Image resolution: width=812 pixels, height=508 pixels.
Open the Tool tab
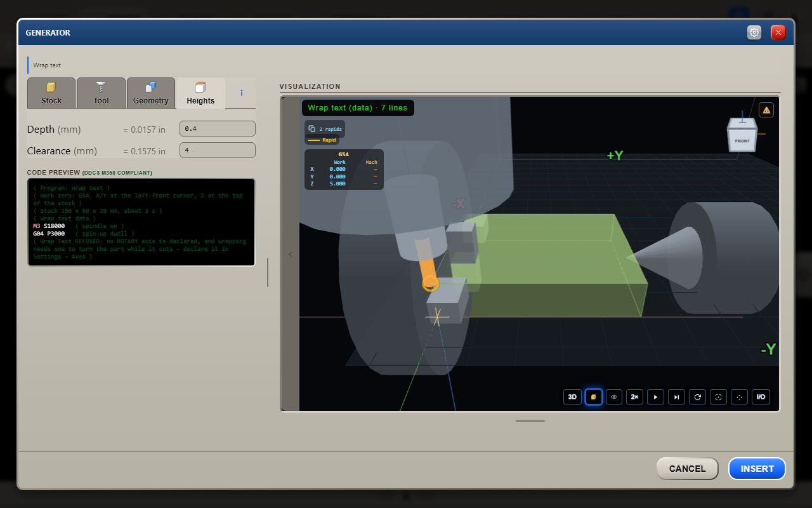101,93
